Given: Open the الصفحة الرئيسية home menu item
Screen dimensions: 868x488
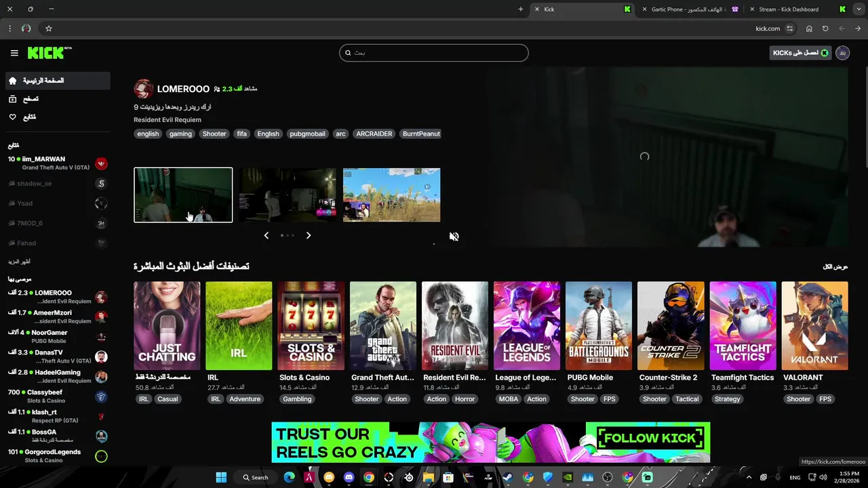Looking at the screenshot, I should click(x=57, y=81).
